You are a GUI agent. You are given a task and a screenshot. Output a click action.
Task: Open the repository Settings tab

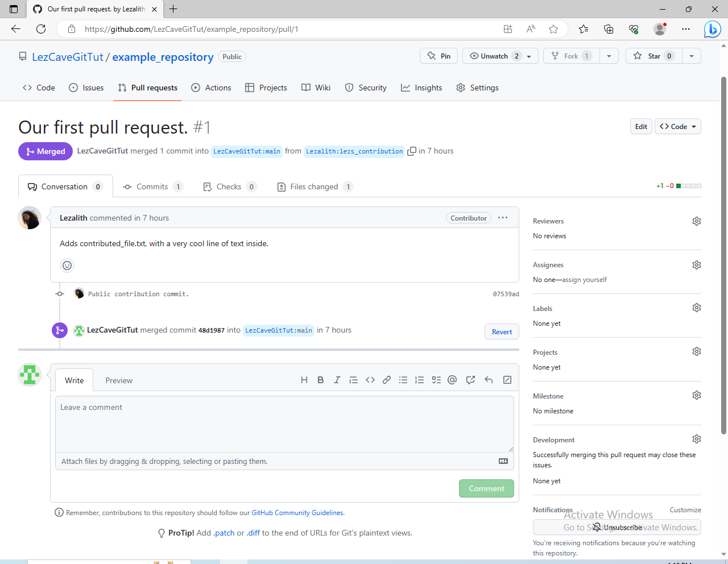[x=478, y=88]
